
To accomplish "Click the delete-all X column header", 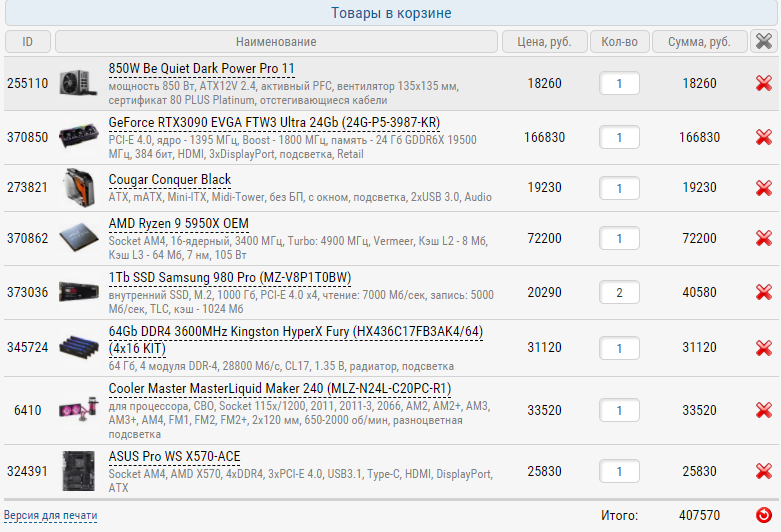I will click(x=764, y=41).
